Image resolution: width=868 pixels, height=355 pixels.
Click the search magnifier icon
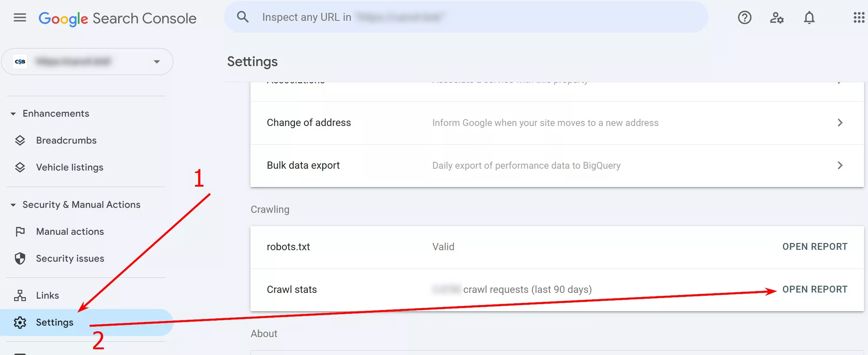coord(243,17)
